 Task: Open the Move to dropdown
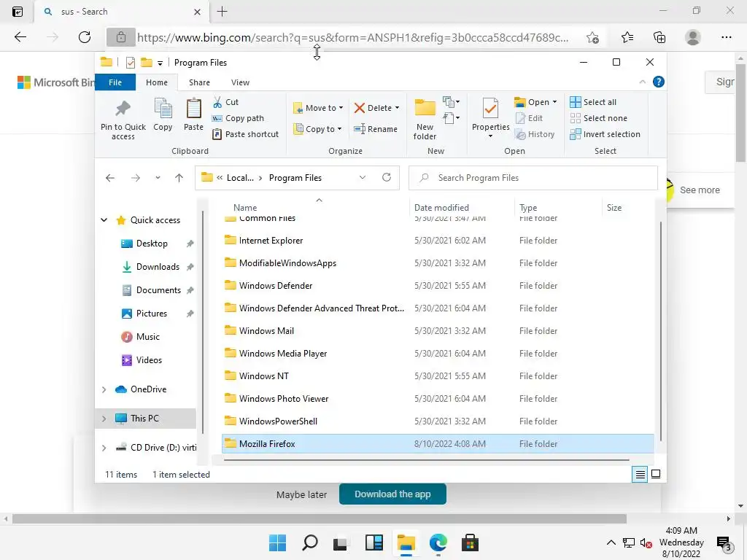click(x=318, y=108)
